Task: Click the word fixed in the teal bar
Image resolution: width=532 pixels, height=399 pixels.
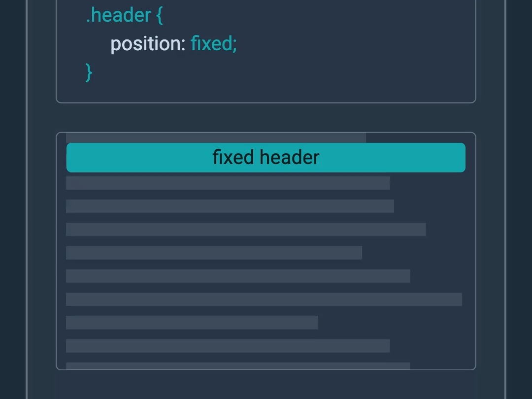Action: 233,158
